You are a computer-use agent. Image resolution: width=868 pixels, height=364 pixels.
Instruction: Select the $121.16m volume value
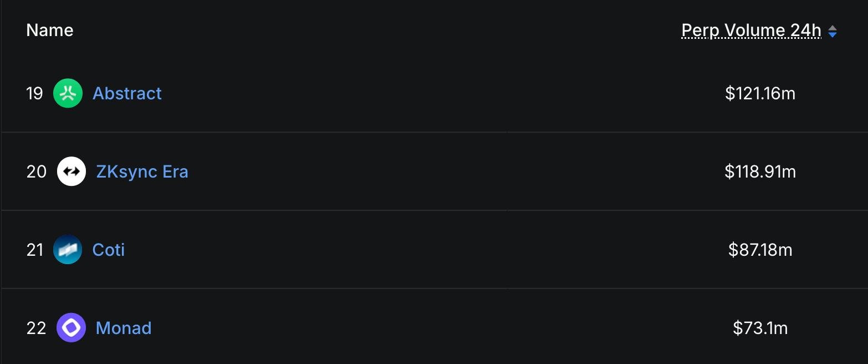(760, 93)
